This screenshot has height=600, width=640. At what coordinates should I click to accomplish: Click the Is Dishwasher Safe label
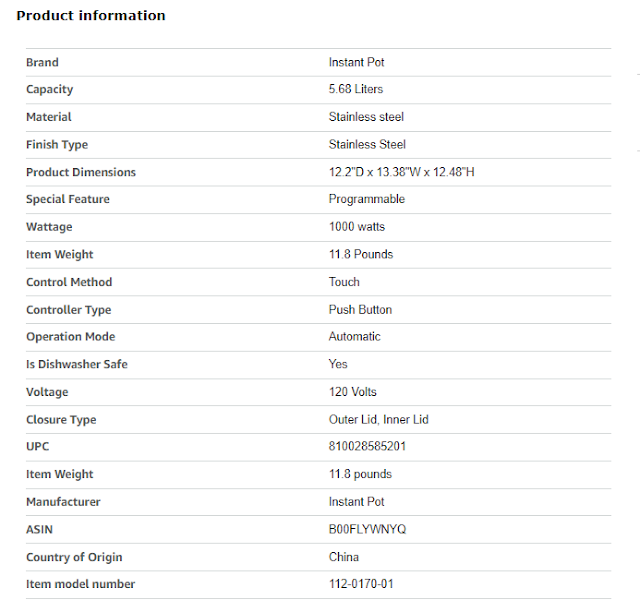77,364
